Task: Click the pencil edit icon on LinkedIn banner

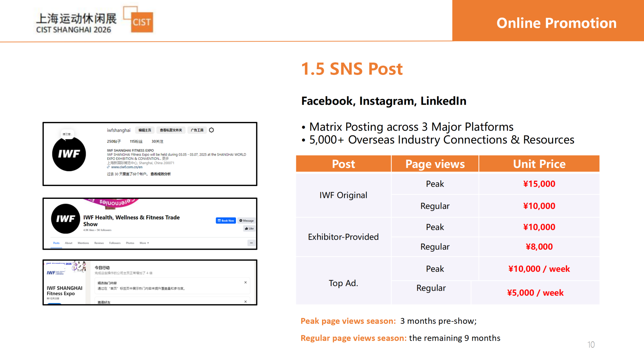Action: click(x=80, y=266)
